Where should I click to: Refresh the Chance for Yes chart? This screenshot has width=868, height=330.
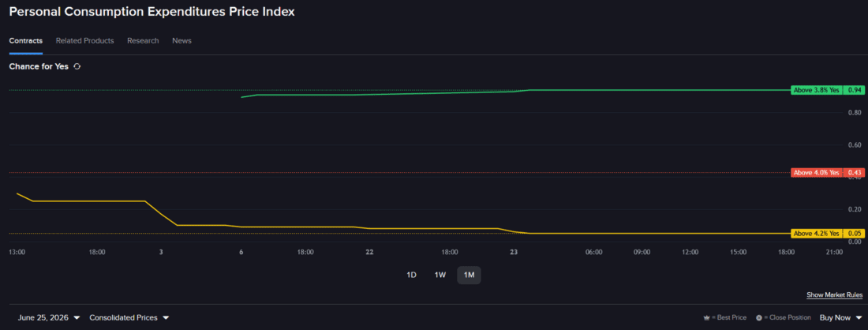[x=77, y=66]
